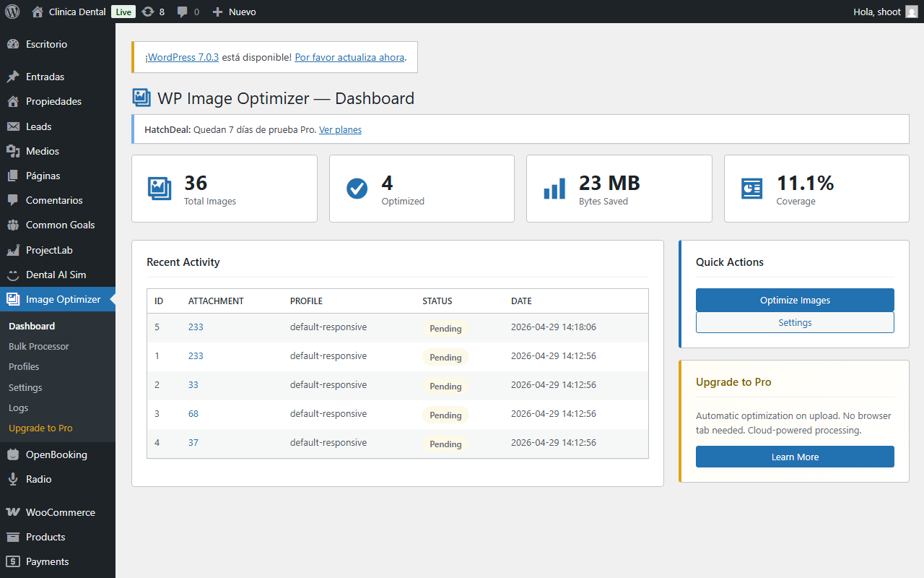
Task: Click the date 2026-04-29 14:18:06
Action: [554, 327]
